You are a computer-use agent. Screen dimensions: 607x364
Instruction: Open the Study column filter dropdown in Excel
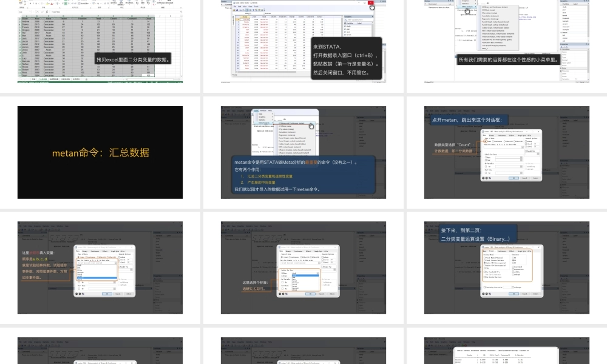(30, 19)
